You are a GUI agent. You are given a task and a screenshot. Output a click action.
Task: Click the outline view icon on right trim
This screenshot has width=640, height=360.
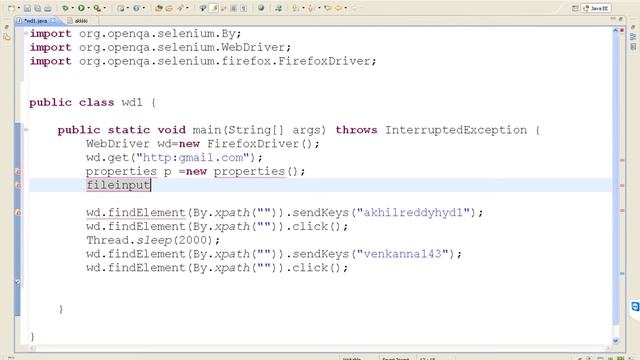coord(633,37)
